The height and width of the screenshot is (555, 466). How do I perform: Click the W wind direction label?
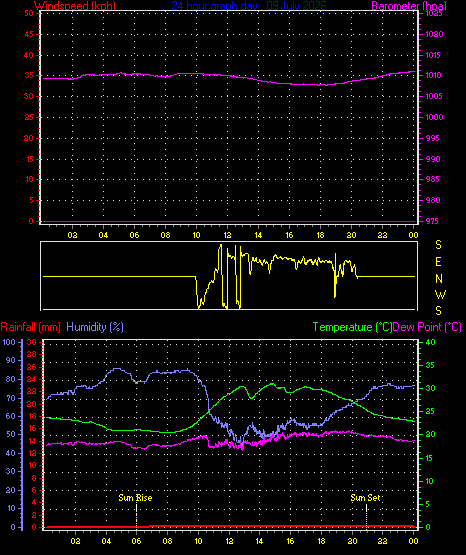440,294
